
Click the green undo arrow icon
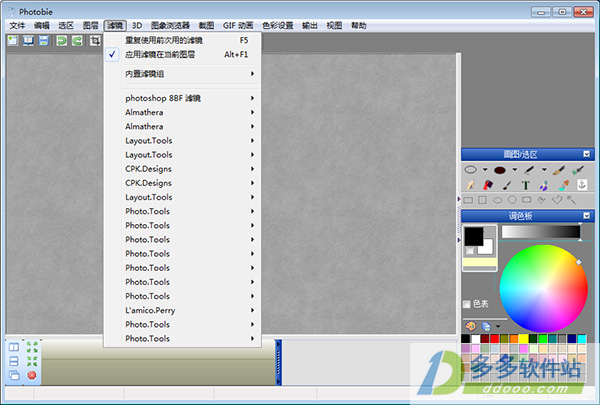coord(62,41)
